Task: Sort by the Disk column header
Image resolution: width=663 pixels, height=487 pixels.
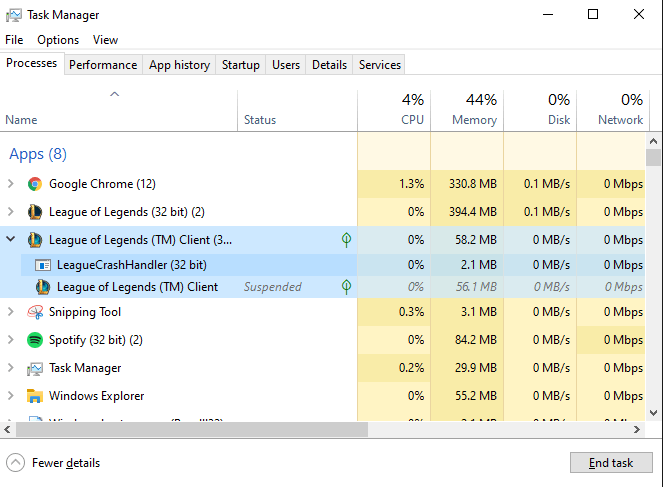Action: (540, 111)
